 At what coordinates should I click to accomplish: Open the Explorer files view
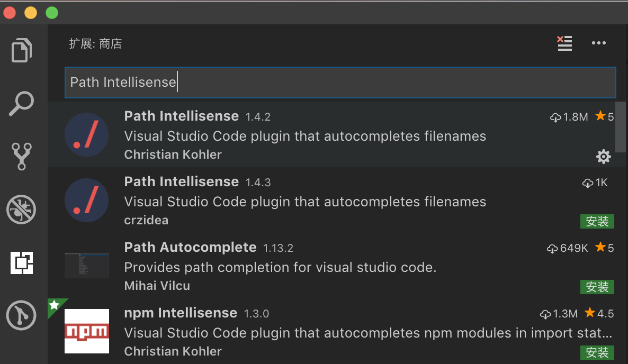coord(22,51)
